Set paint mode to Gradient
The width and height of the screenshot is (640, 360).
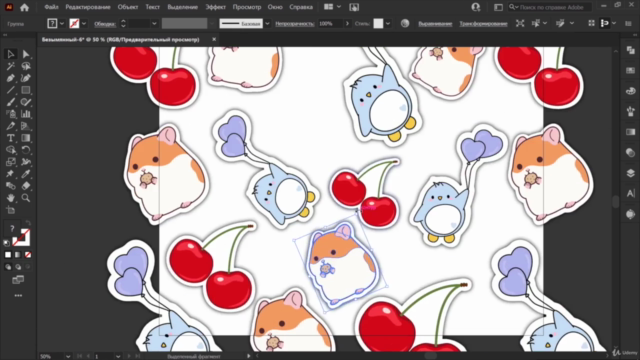pyautogui.click(x=18, y=255)
